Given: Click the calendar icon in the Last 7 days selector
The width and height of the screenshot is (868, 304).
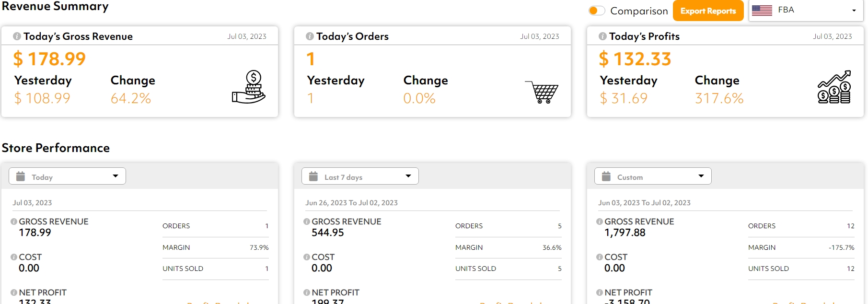Looking at the screenshot, I should [313, 176].
